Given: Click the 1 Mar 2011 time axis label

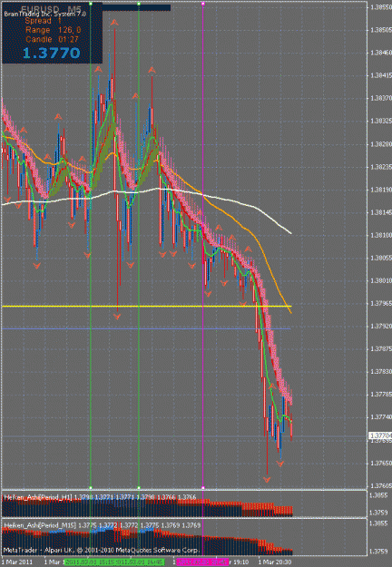Looking at the screenshot, I should (16, 562).
